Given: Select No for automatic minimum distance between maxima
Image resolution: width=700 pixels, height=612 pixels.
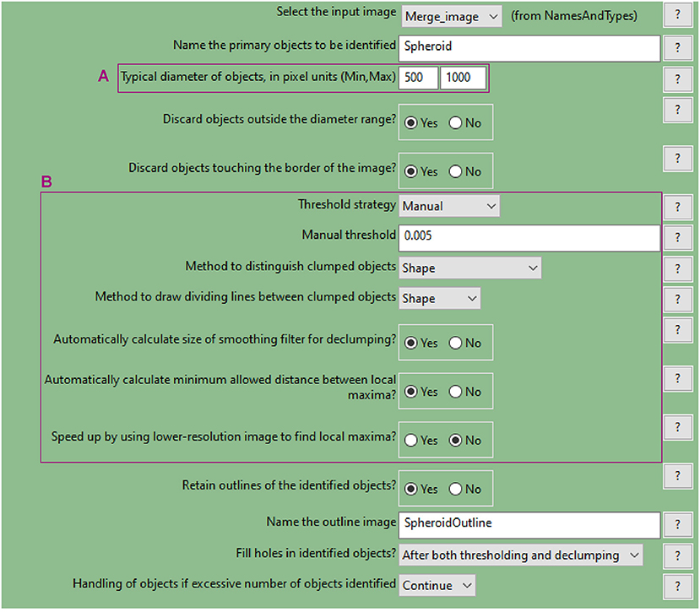Looking at the screenshot, I should point(465,392).
